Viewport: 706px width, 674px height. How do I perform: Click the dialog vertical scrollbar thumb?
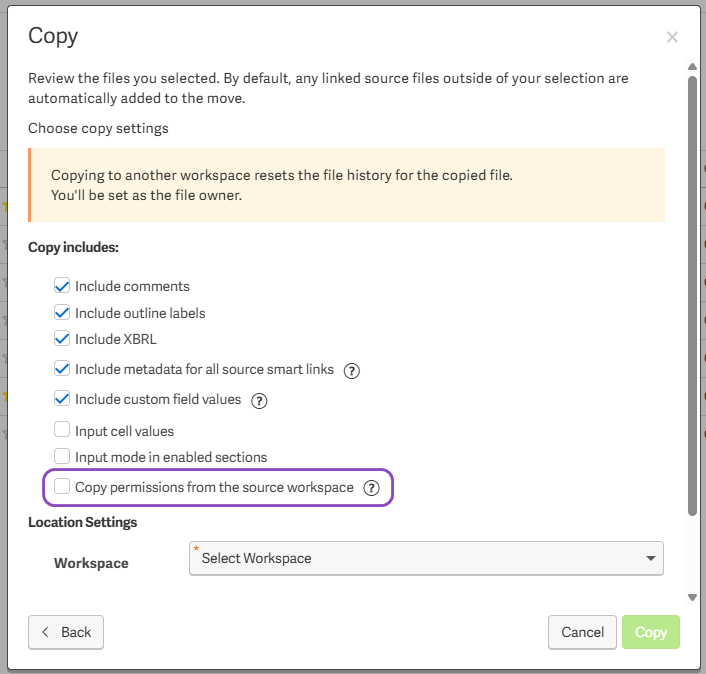(x=692, y=296)
